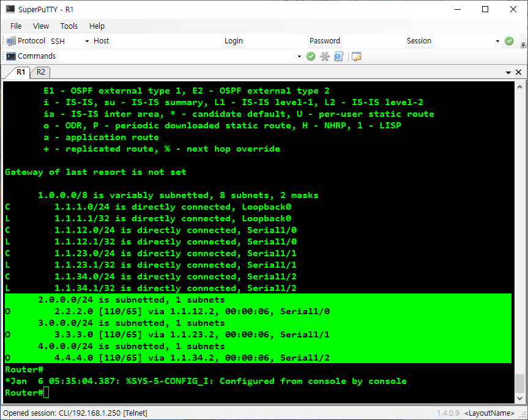
Task: Click the green send command checkmark
Action: point(311,56)
